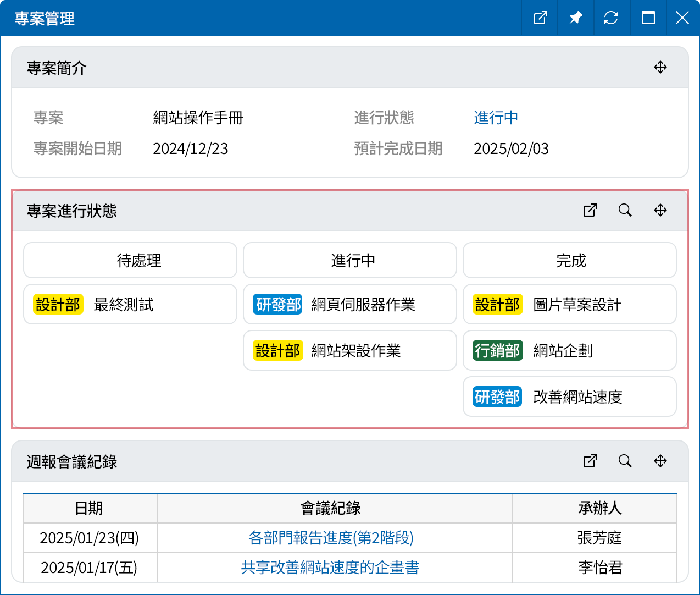Open 專案進行狀態 panel in new window
This screenshot has height=595, width=700.
point(590,211)
